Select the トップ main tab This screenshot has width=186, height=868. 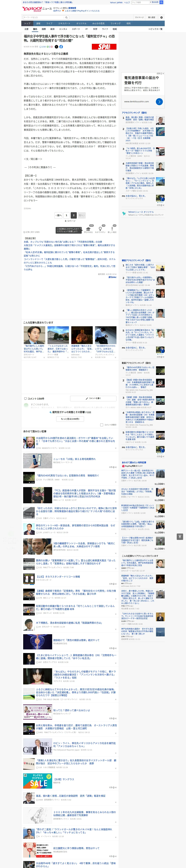[27, 24]
